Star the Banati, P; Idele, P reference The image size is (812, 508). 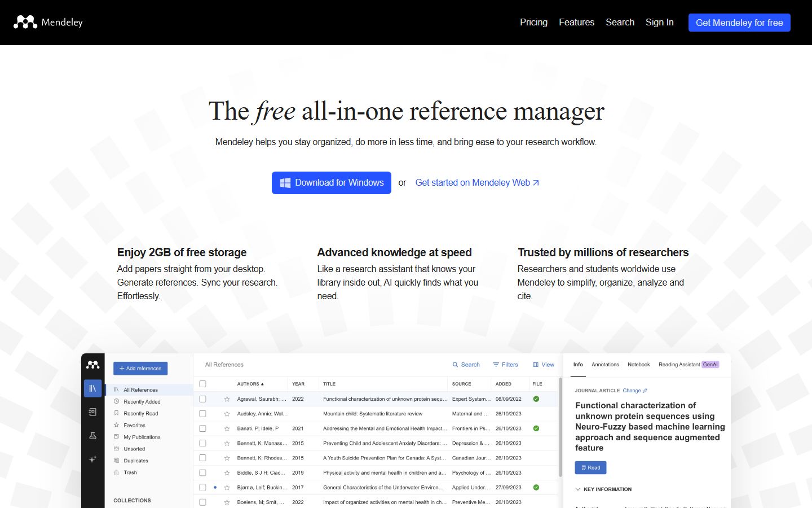point(227,428)
